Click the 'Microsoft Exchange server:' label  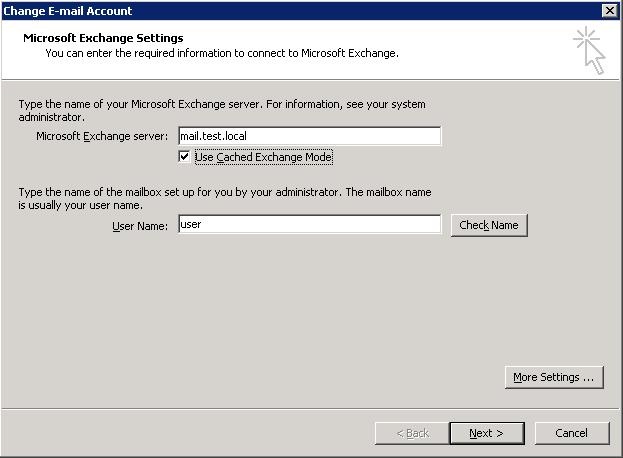pos(102,136)
